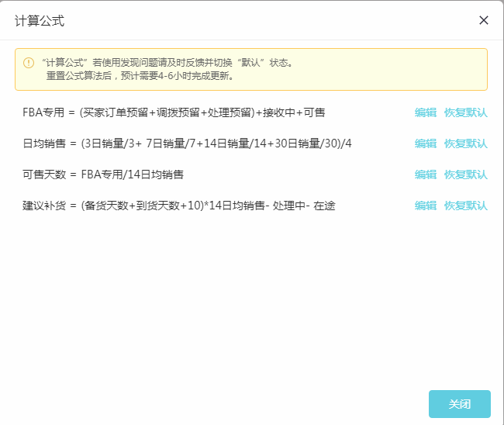Restore default for 建议补货 formula
The width and height of the screenshot is (504, 425).
pyautogui.click(x=466, y=206)
